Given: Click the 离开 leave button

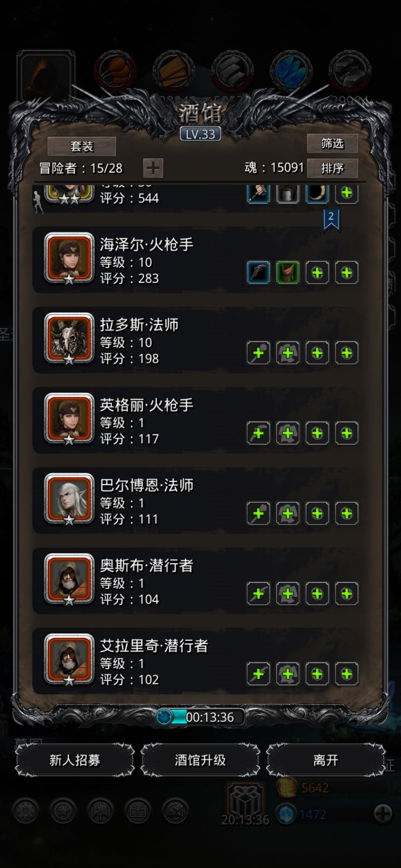Looking at the screenshot, I should click(326, 760).
